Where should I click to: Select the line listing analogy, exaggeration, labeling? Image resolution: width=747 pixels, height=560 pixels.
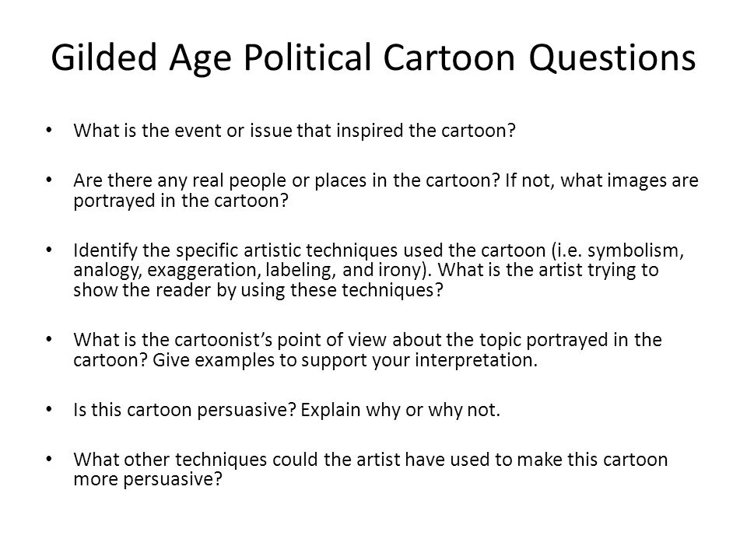[366, 270]
